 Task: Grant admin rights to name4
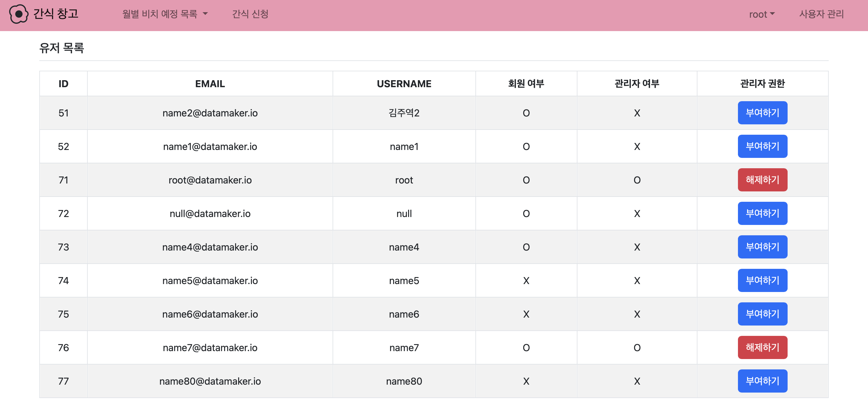(x=762, y=247)
